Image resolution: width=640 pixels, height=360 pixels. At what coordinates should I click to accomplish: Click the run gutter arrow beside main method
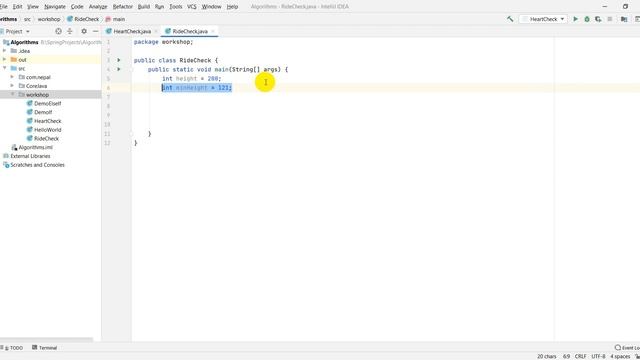119,69
